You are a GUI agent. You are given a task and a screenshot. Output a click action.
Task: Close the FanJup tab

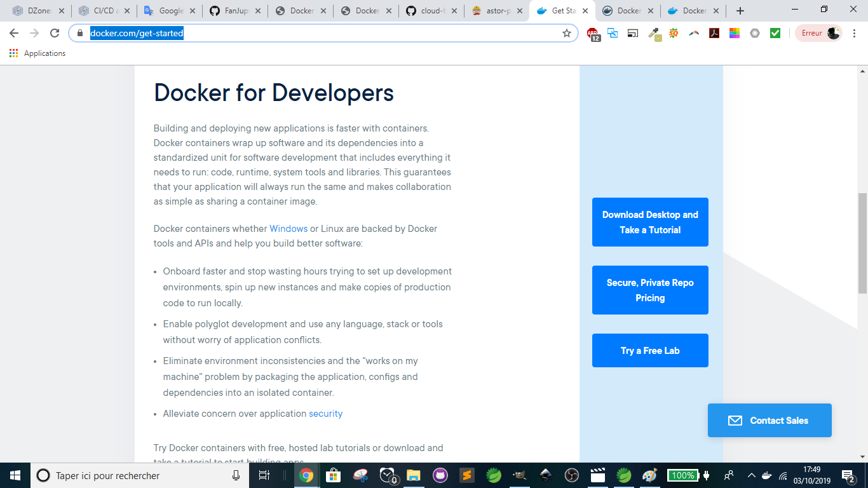[x=258, y=11]
